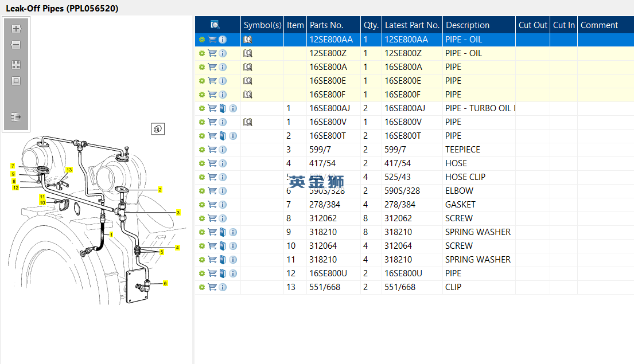
Task: Sort by the Parts No. column header
Action: pyautogui.click(x=326, y=25)
